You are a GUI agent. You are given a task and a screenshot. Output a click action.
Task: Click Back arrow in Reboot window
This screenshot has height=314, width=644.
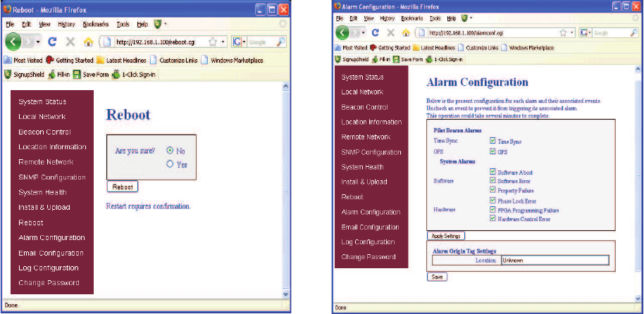pos(13,42)
